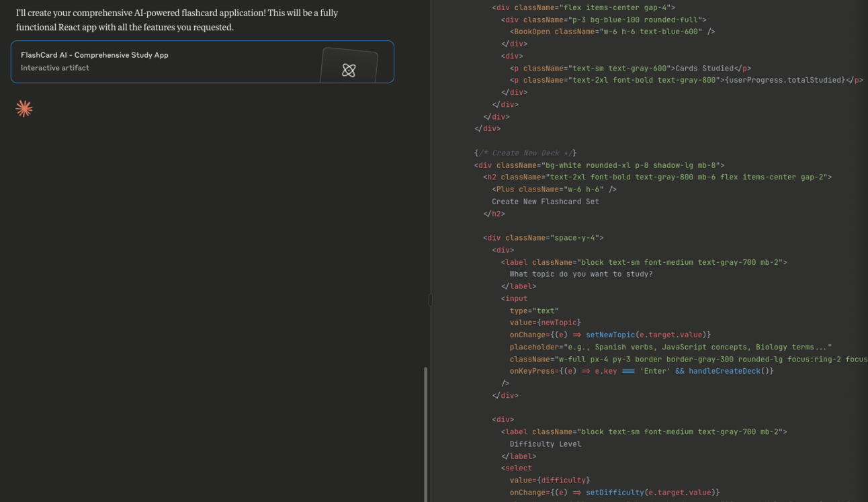Click the React atom icon on artifact card

pyautogui.click(x=349, y=70)
